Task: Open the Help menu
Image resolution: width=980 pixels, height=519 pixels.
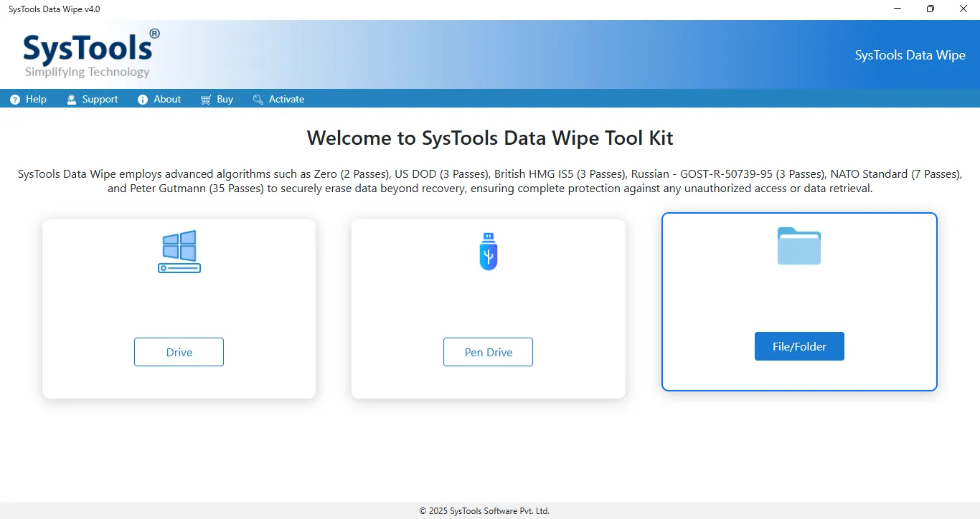Action: 29,100
